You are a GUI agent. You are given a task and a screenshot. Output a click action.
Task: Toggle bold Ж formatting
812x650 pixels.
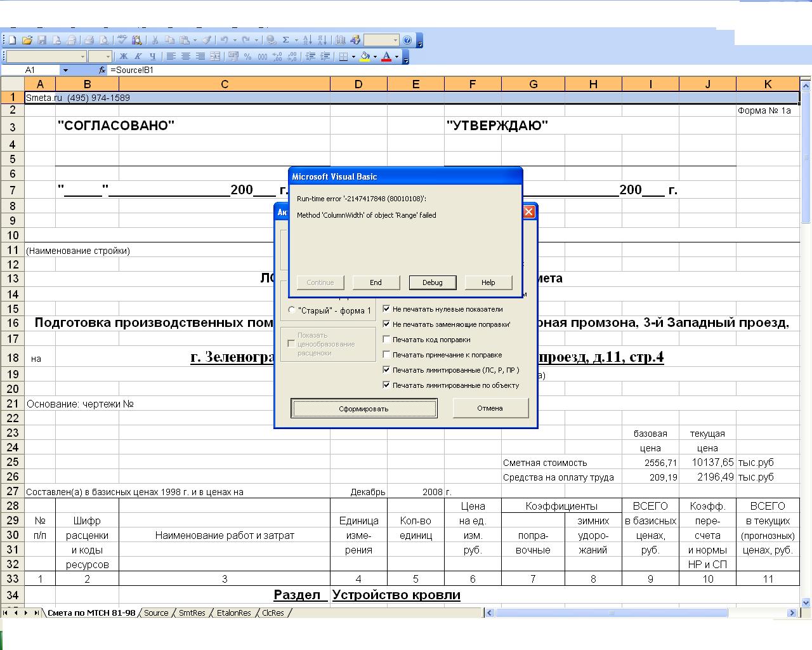pyautogui.click(x=124, y=56)
